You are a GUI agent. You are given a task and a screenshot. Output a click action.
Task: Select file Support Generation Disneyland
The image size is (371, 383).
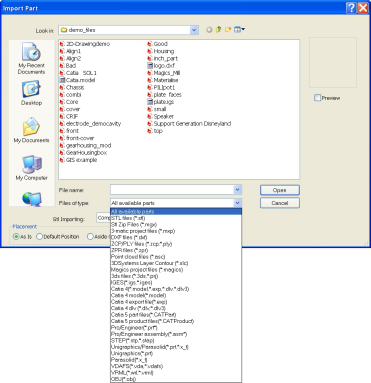pyautogui.click(x=192, y=124)
